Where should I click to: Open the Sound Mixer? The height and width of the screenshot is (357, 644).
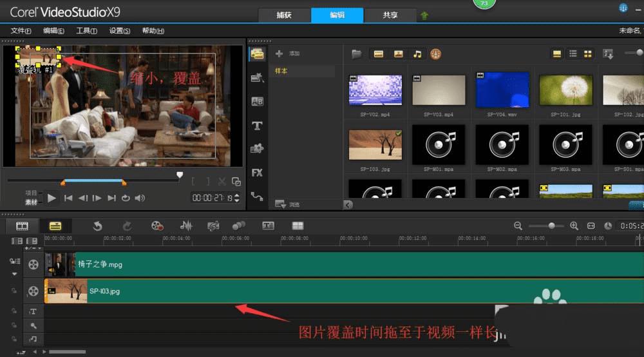point(186,226)
